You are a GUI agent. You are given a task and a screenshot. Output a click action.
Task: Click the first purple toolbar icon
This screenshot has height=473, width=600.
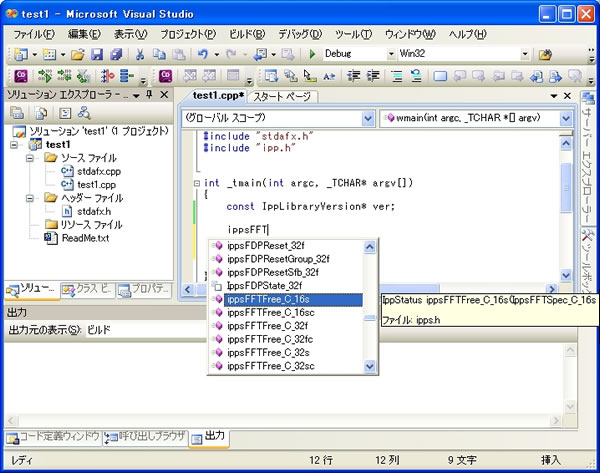pos(21,76)
